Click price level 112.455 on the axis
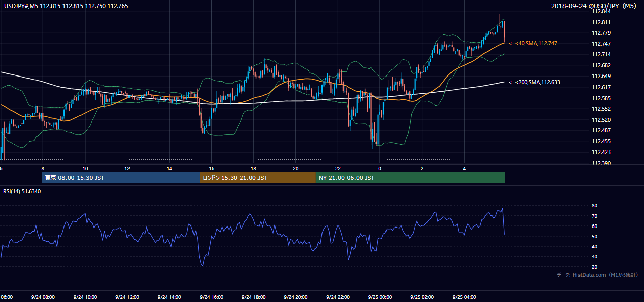The width and height of the screenshot is (644, 302). (602, 141)
